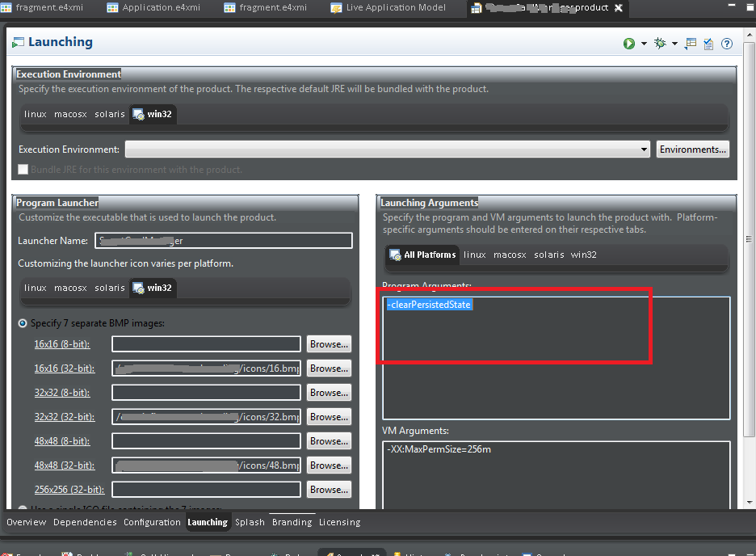This screenshot has width=756, height=556.
Task: Click the editor vertical scrollbar up arrow
Action: (x=750, y=35)
